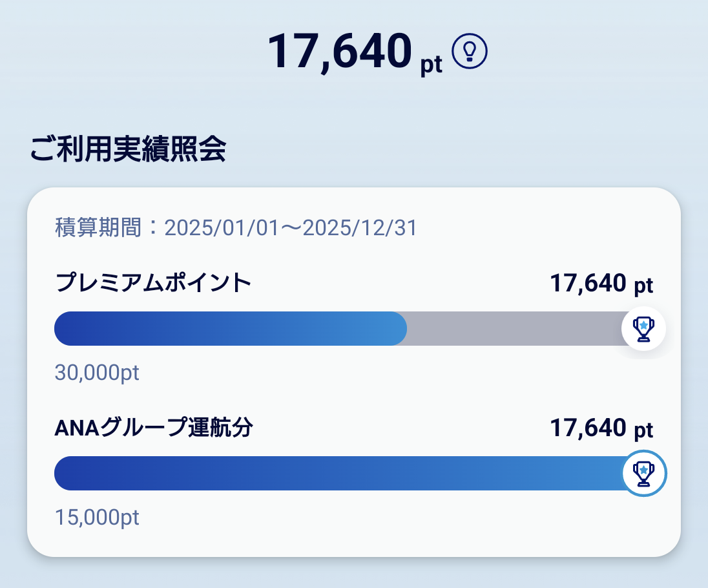This screenshot has width=708, height=588.
Task: Tap the lightbulb hint icon beside 17,640 pt
Action: tap(470, 51)
